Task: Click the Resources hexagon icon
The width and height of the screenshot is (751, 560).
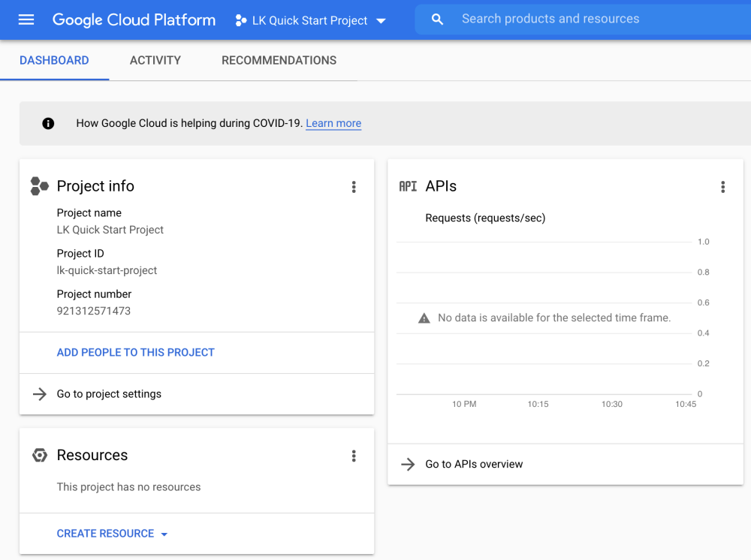Action: (40, 456)
